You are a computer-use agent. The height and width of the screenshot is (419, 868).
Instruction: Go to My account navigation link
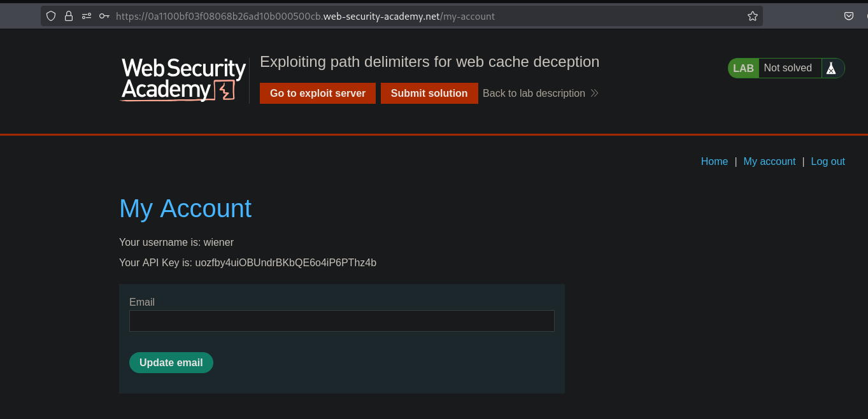pos(769,162)
